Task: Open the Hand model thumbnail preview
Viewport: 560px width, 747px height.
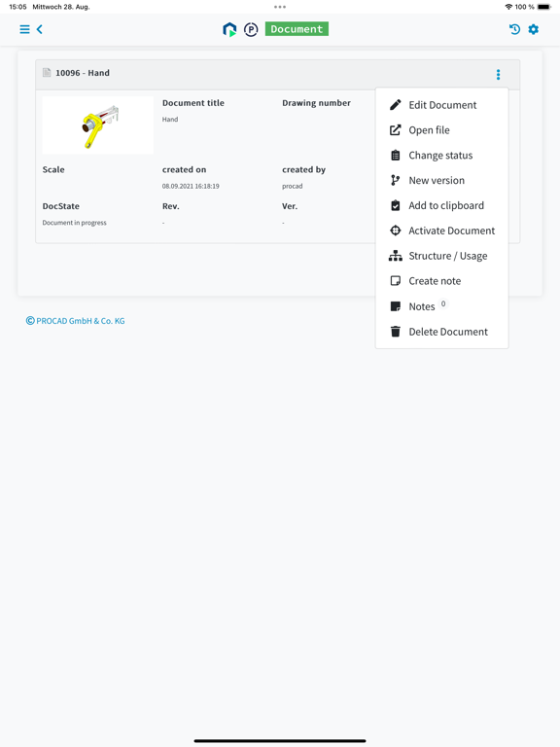Action: click(98, 125)
